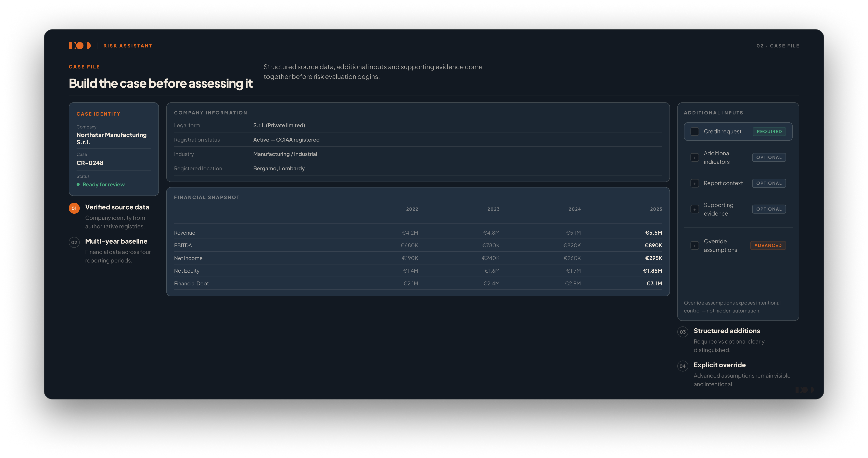This screenshot has height=458, width=868.
Task: Click the 2025 Revenue value €5.5M
Action: (x=653, y=233)
